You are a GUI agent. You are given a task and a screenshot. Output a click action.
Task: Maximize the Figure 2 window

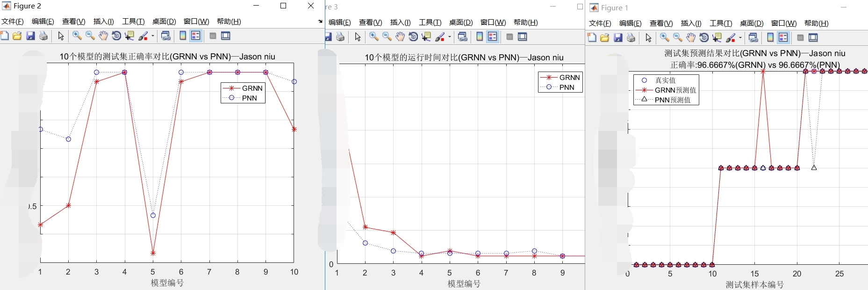pos(283,6)
